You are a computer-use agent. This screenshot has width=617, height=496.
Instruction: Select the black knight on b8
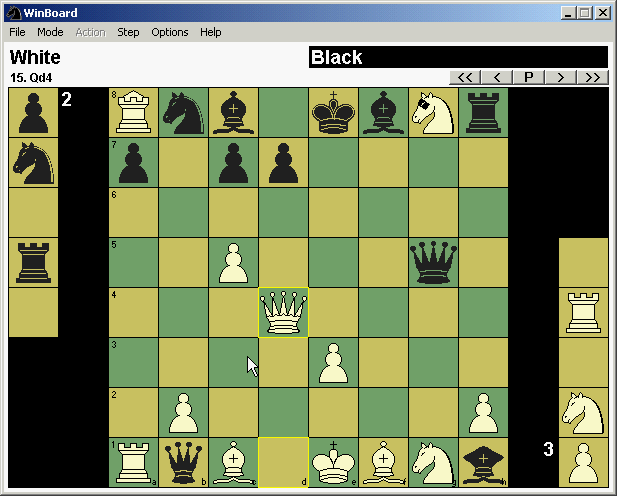click(x=183, y=113)
